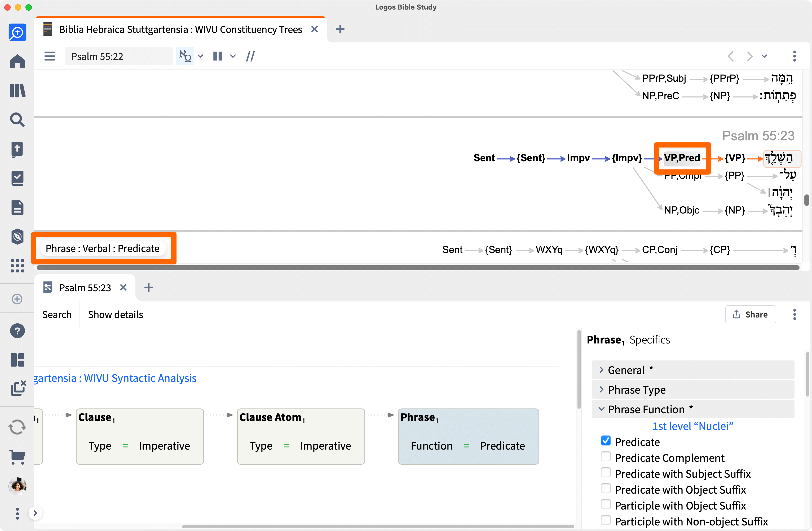The height and width of the screenshot is (531, 812).
Task: Open the 1st level "Nuclei" link
Action: (x=693, y=426)
